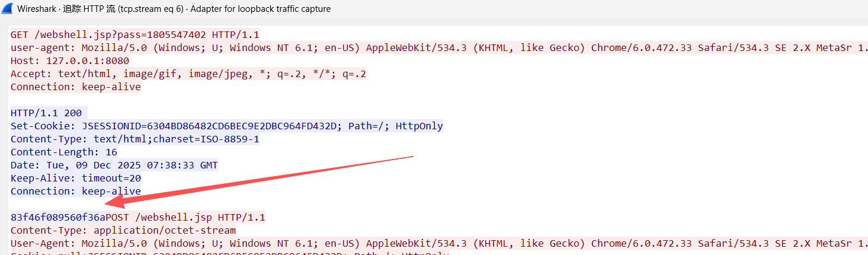
Task: Click the response body 83f46f089560f36a
Action: pos(57,217)
